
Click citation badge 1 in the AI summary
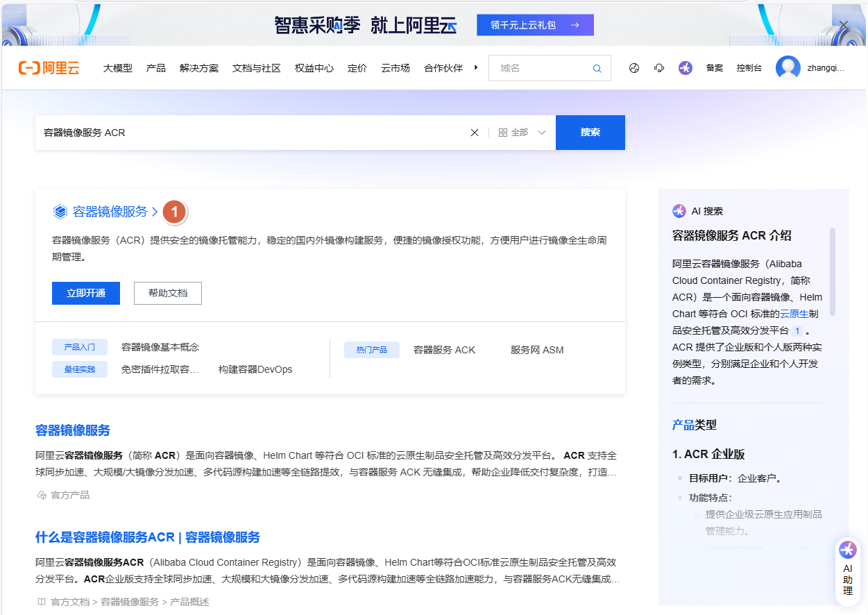(798, 331)
